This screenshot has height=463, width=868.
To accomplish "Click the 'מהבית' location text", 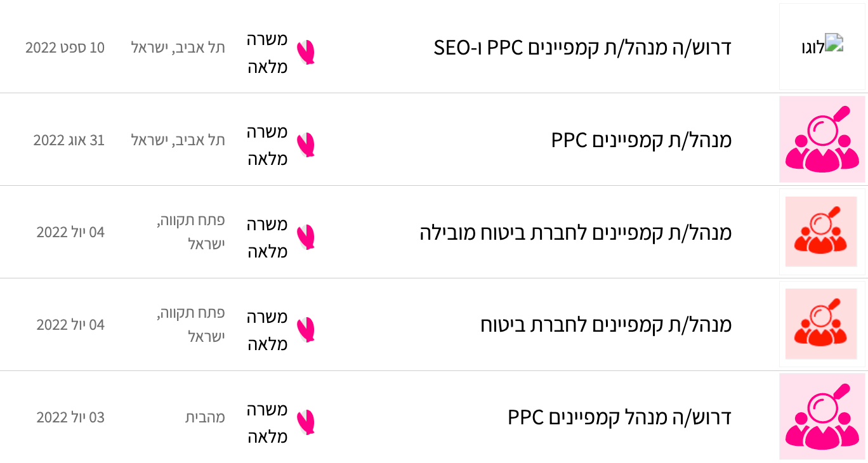I will click(205, 417).
